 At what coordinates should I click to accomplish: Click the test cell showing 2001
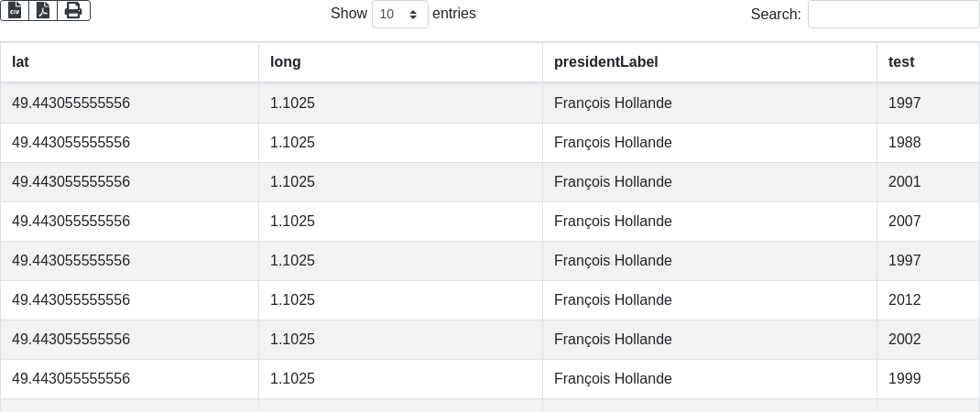click(905, 182)
